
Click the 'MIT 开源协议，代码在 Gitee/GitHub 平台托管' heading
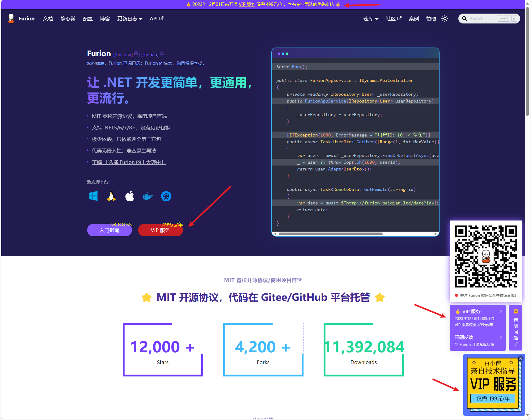pos(263,297)
